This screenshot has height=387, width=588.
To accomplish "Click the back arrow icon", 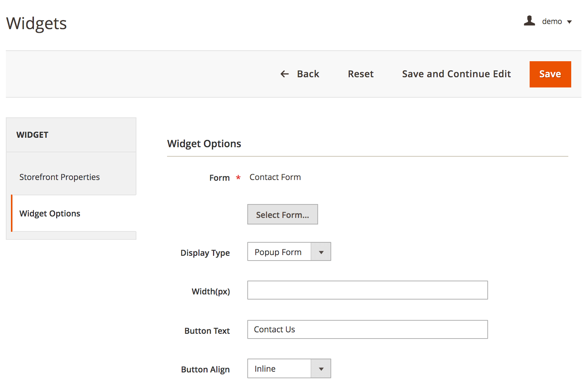I will pyautogui.click(x=285, y=74).
